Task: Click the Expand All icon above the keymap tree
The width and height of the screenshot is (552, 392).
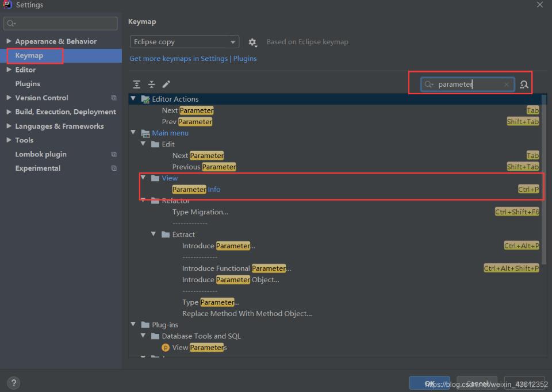Action: coord(136,84)
